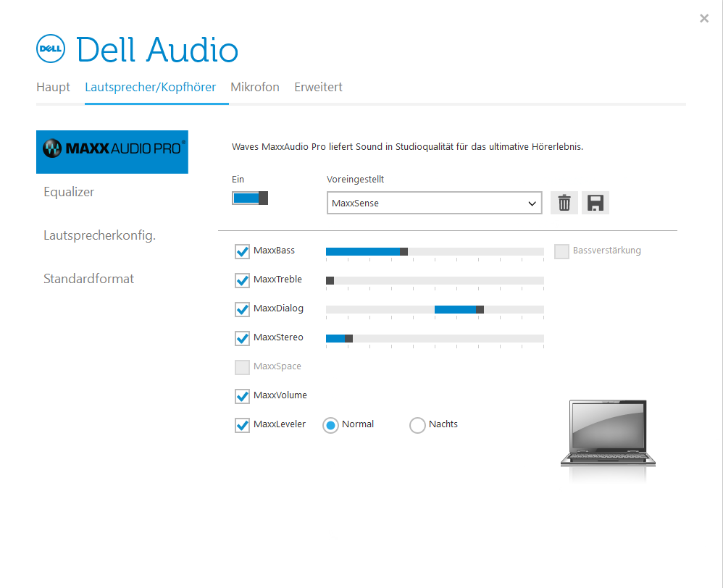Switch to the Lautsprecher/Kopfhörer tab
The width and height of the screenshot is (723, 588).
[150, 87]
